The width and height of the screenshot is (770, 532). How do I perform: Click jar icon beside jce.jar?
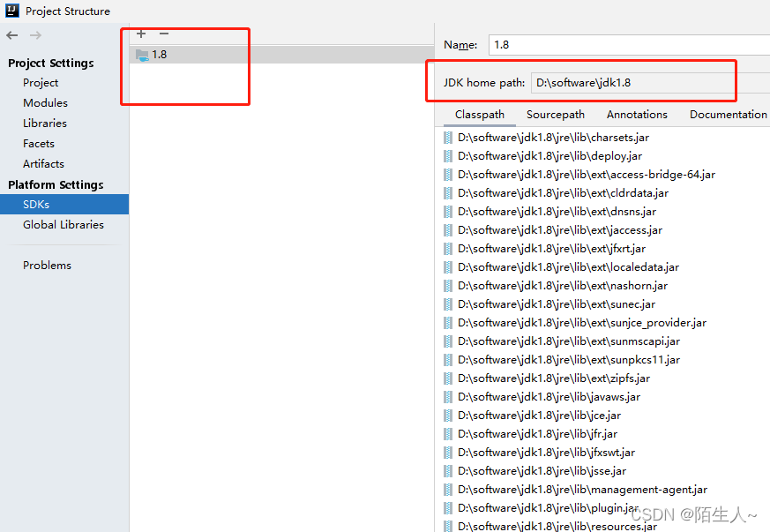[x=448, y=416]
